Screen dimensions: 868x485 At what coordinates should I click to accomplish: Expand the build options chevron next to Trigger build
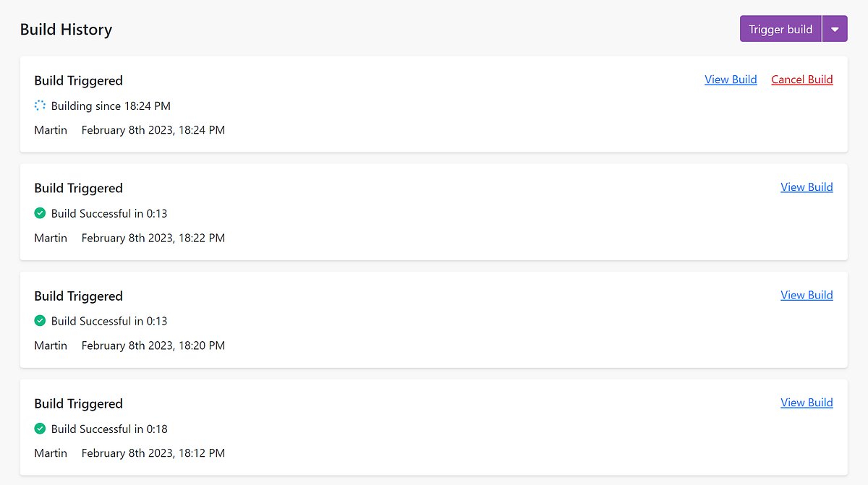835,28
